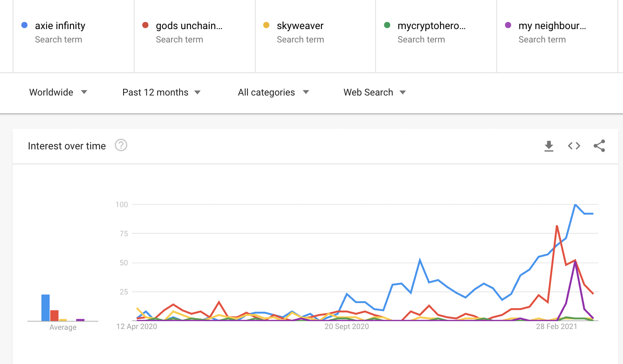Click the blue average bar
Screen dimensions: 623x364
[x=46, y=307]
